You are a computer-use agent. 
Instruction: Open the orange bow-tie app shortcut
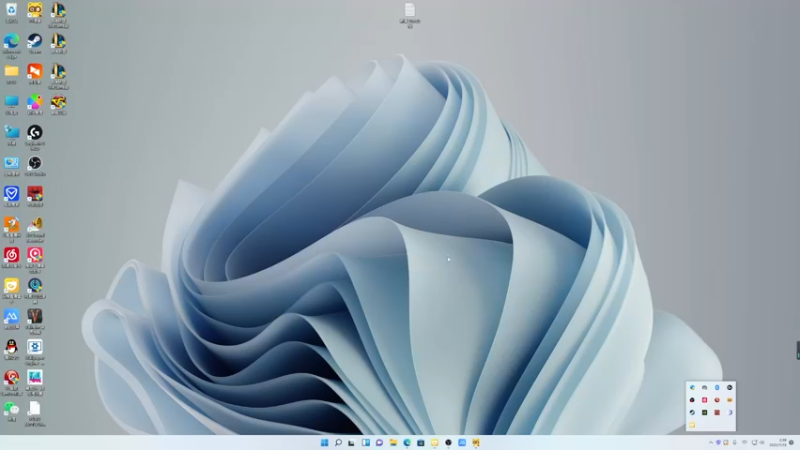point(35,73)
